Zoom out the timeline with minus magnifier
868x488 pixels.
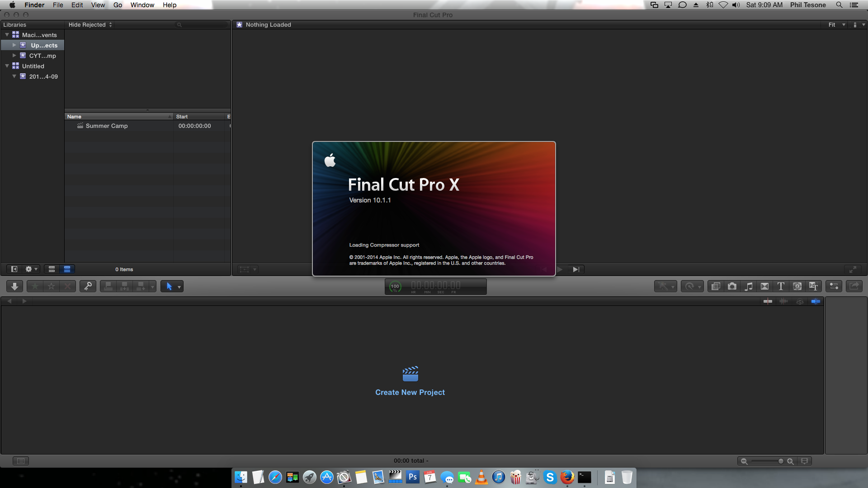coord(744,461)
